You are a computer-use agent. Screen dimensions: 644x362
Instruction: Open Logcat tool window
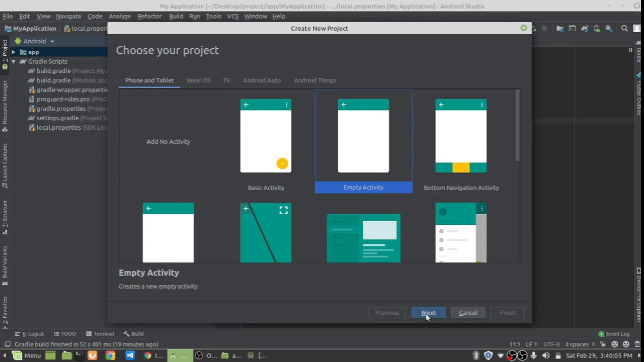[29, 334]
